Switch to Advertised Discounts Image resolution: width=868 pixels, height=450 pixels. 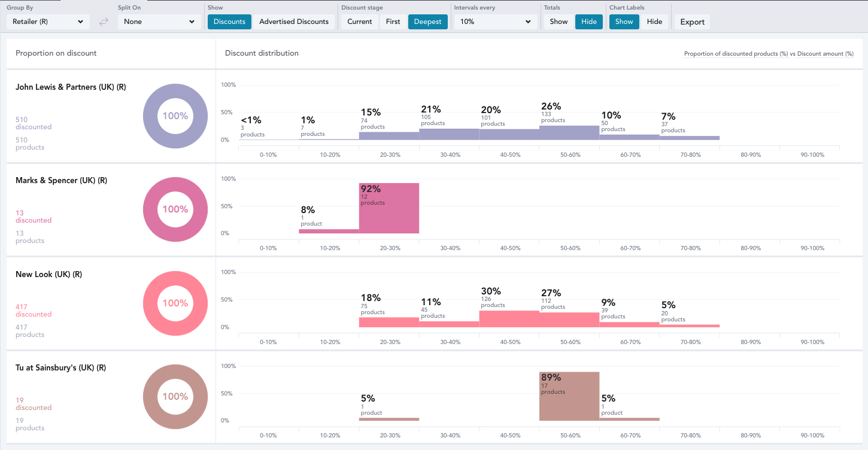click(294, 22)
